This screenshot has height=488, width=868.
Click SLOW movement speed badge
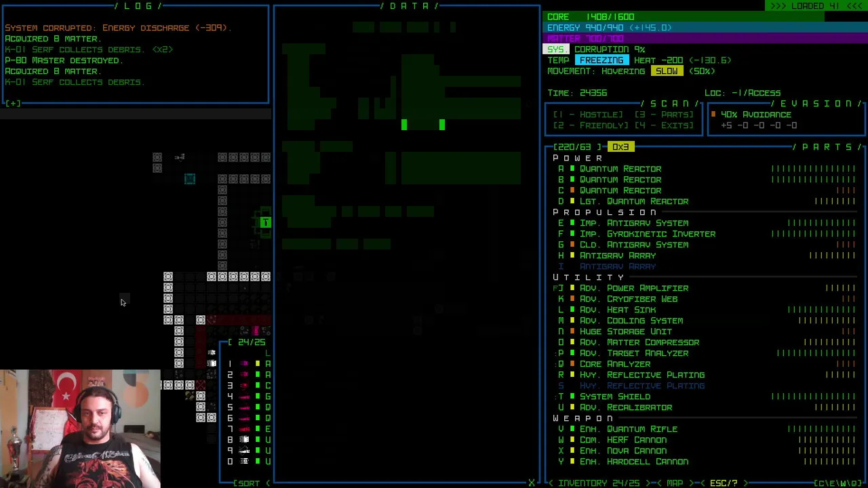point(667,71)
